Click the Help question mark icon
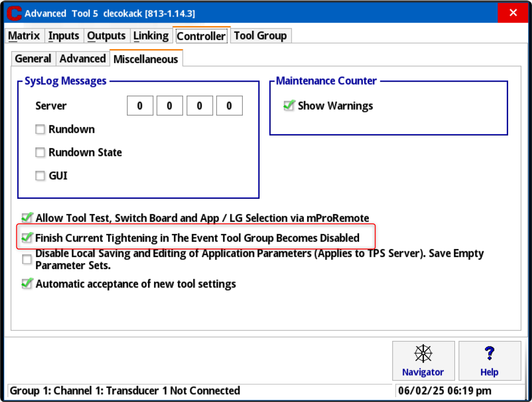 click(489, 354)
